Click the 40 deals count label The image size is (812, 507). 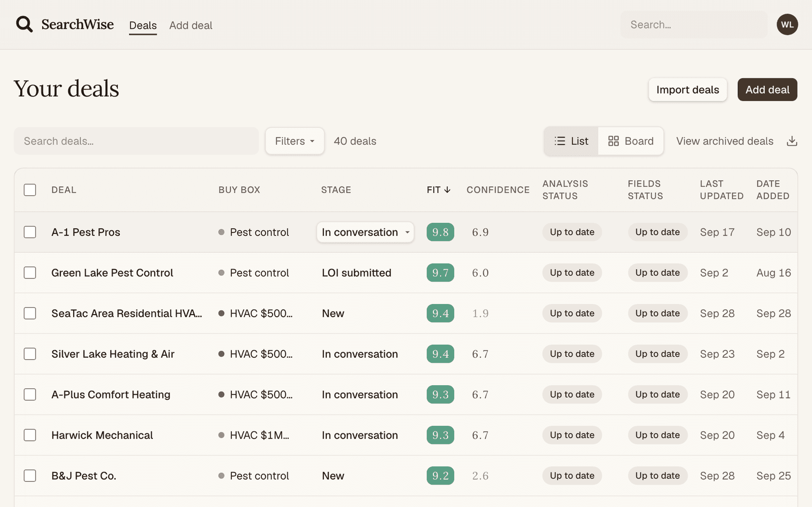[355, 141]
